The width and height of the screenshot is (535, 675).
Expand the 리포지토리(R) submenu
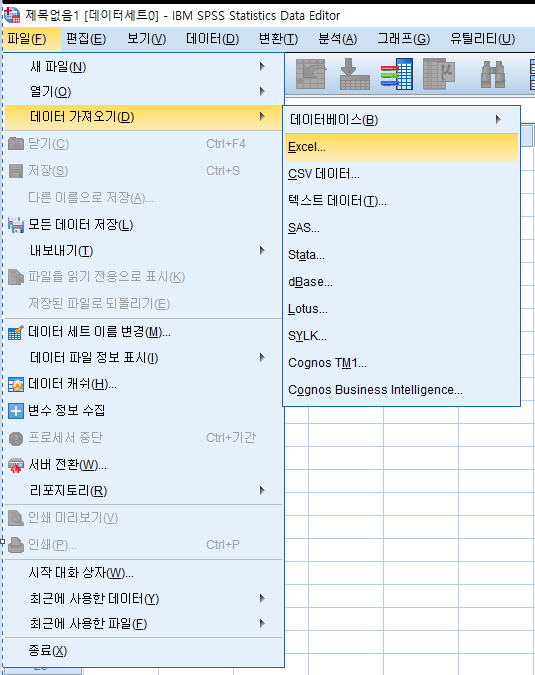pos(144,490)
